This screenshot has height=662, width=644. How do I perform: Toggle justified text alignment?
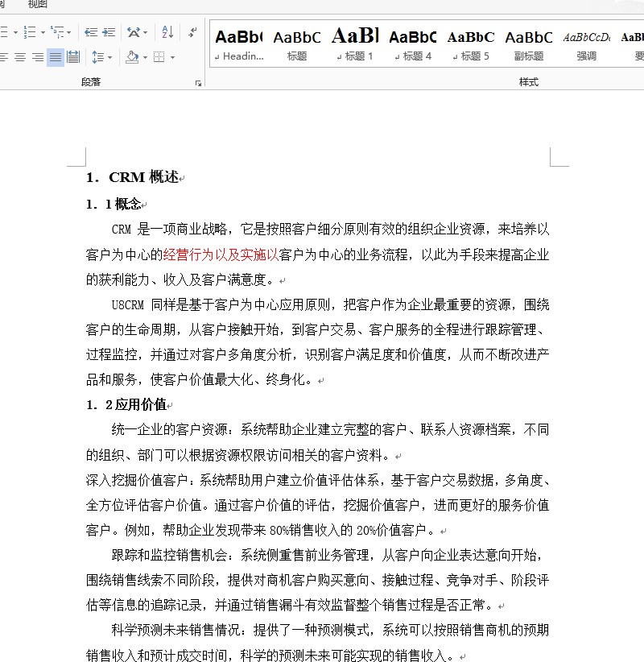click(x=56, y=57)
